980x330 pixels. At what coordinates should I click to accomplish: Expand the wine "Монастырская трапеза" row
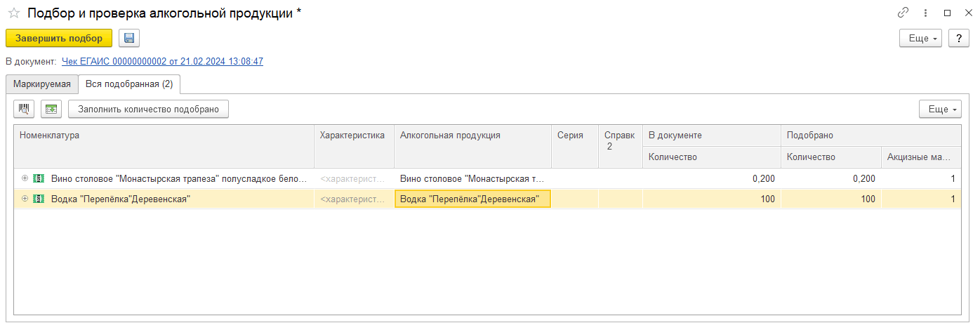[25, 179]
